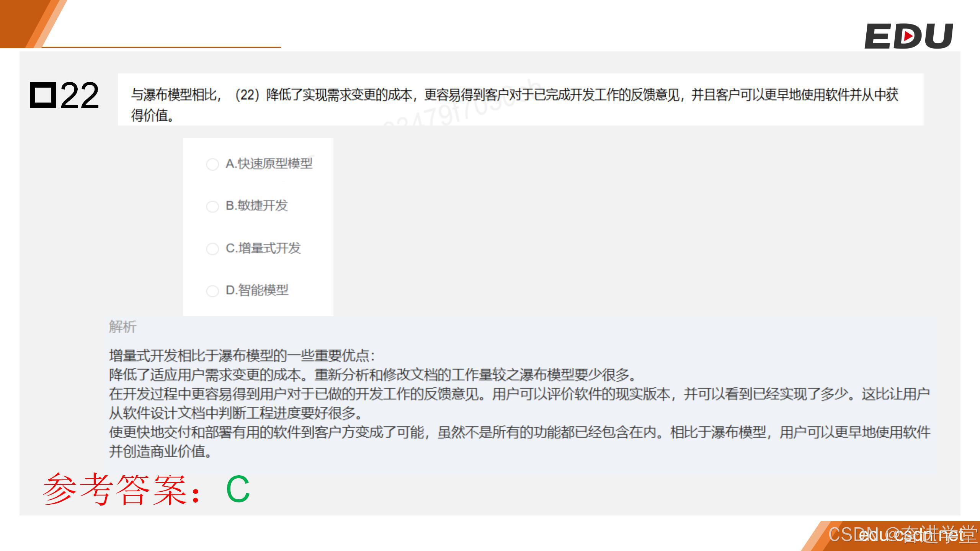Screen dimensions: 980x551
Task: Click the question number 22
Action: coord(79,95)
